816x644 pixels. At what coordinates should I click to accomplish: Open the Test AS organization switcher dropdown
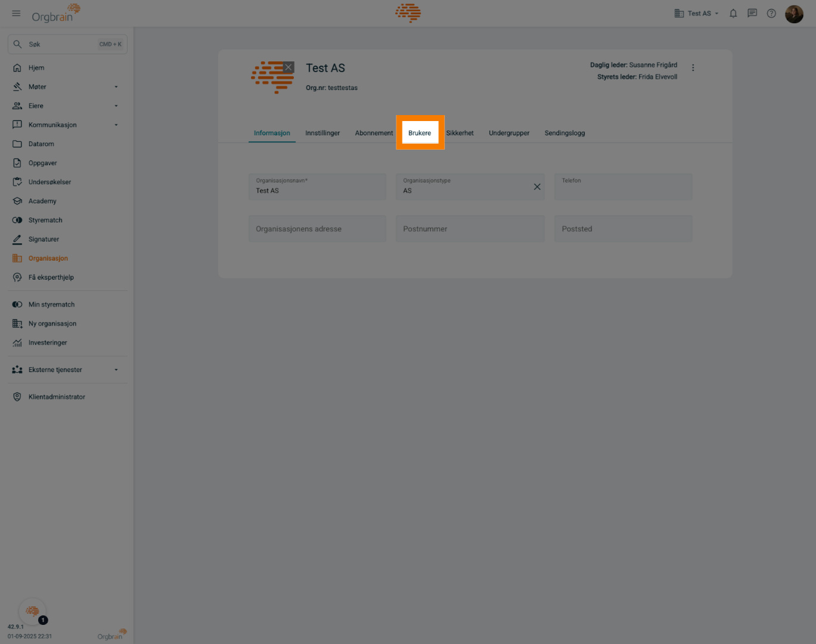tap(696, 13)
